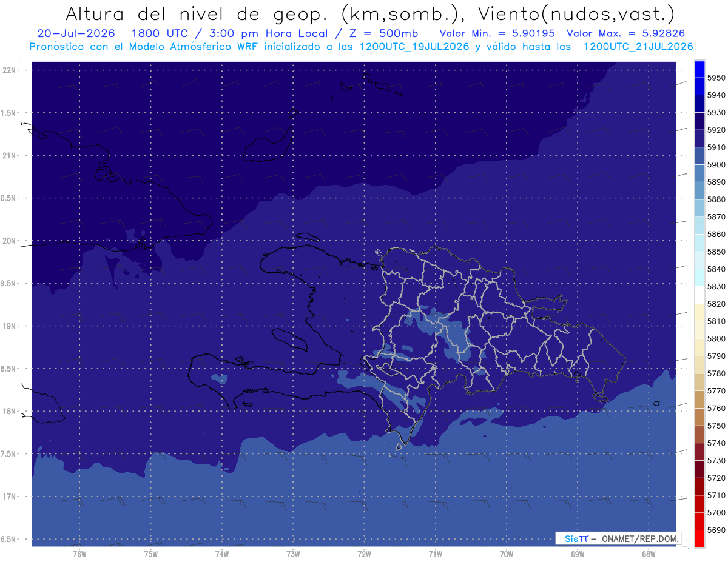Image resolution: width=728 pixels, height=562 pixels.
Task: Select the "5780" color bar label
Action: click(x=716, y=373)
